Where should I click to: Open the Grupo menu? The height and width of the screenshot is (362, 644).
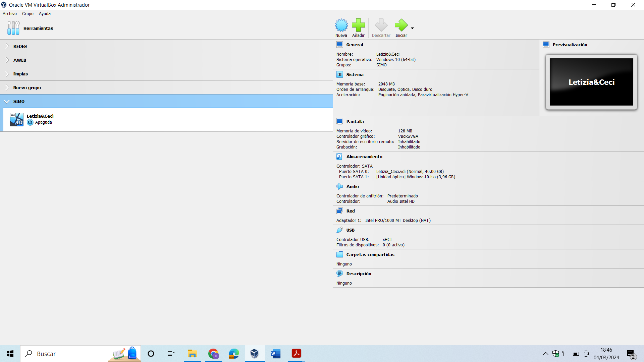click(28, 14)
